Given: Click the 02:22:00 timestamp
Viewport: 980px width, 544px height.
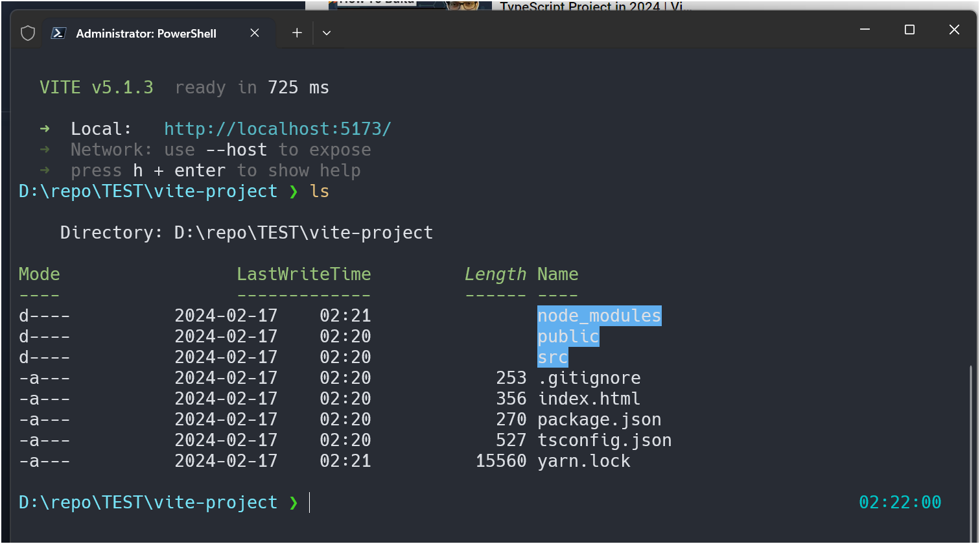Looking at the screenshot, I should (x=900, y=503).
